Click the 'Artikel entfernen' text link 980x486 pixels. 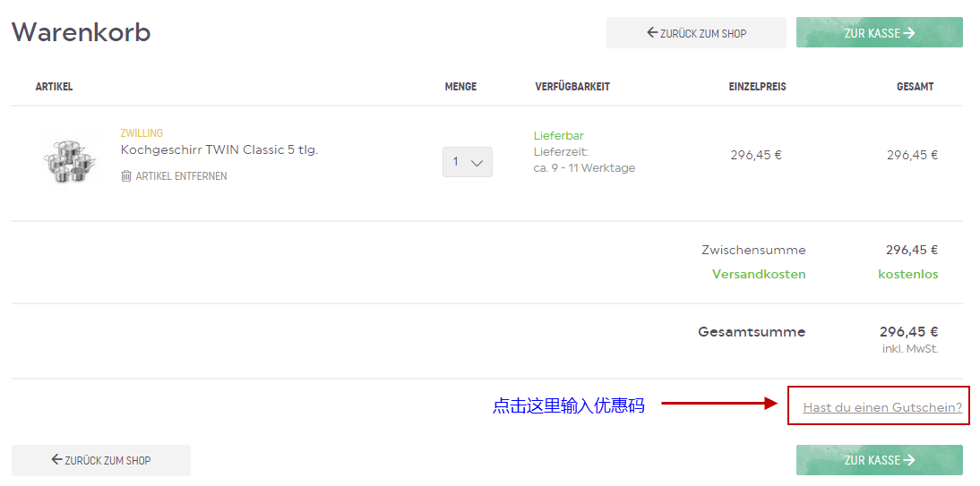coord(181,176)
